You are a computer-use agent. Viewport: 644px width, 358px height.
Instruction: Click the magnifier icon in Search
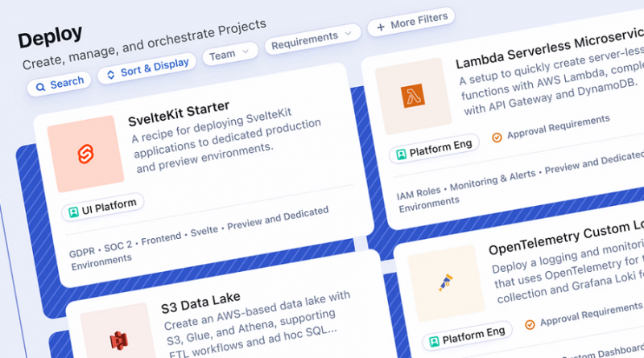pos(39,85)
